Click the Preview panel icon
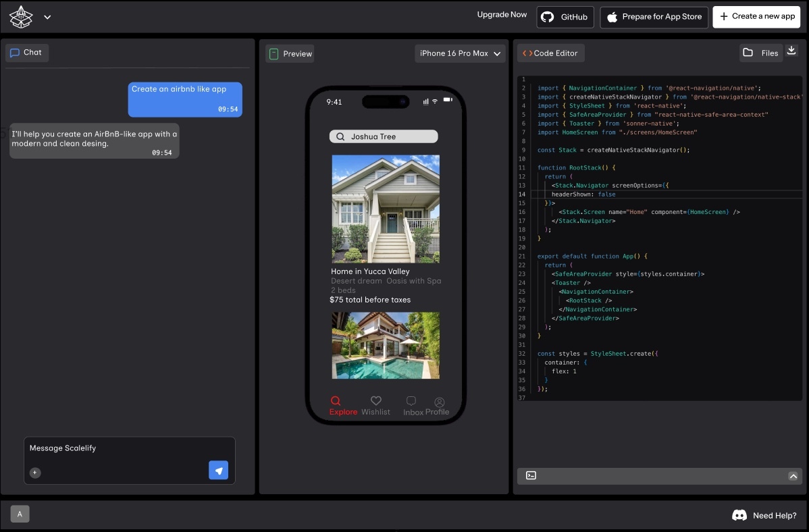The width and height of the screenshot is (809, 532). pos(273,53)
